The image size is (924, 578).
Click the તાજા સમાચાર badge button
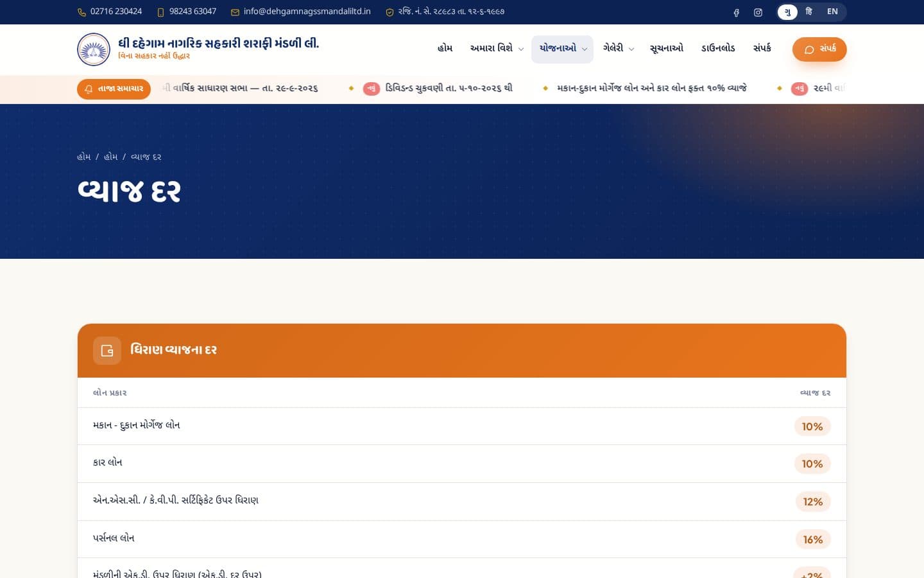[114, 89]
